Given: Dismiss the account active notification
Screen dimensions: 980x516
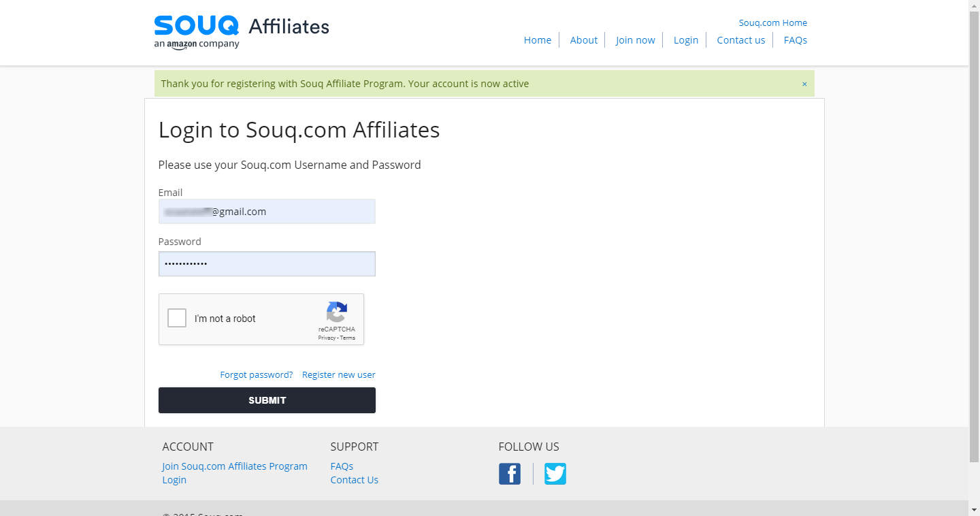Looking at the screenshot, I should pyautogui.click(x=804, y=84).
